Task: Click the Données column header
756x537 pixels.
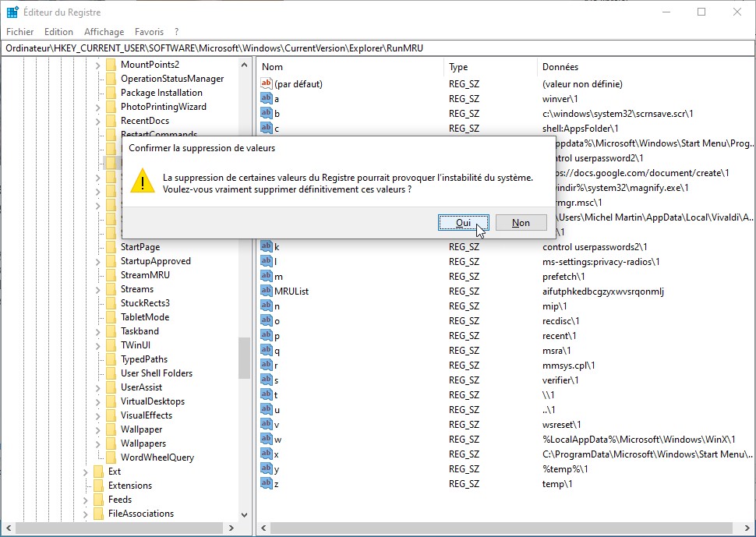Action: pyautogui.click(x=560, y=67)
